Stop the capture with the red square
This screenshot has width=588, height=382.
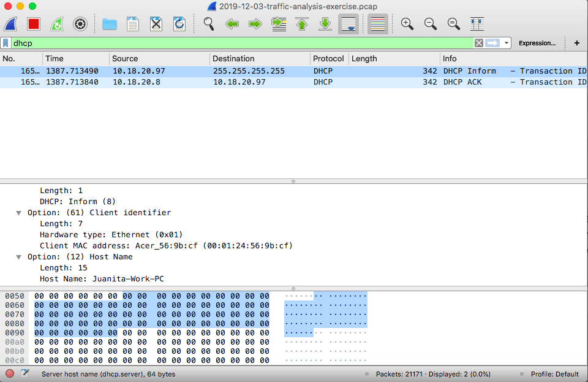(34, 24)
